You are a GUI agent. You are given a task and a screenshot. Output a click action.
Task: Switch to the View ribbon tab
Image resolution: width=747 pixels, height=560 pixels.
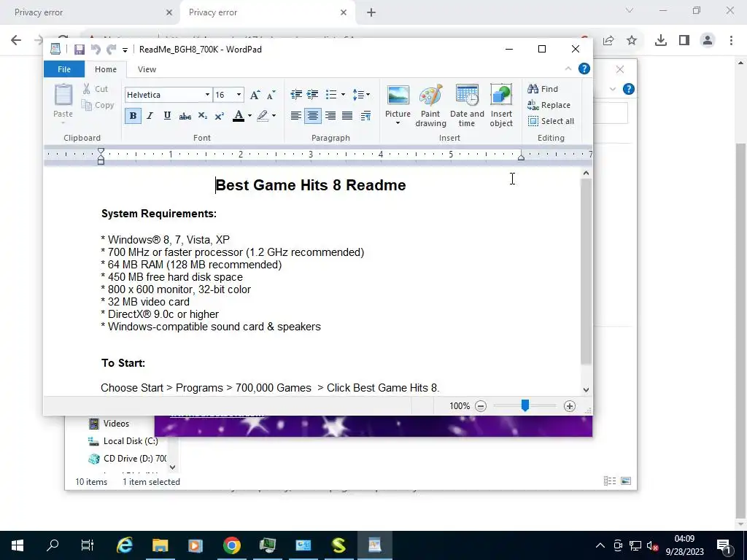[147, 69]
